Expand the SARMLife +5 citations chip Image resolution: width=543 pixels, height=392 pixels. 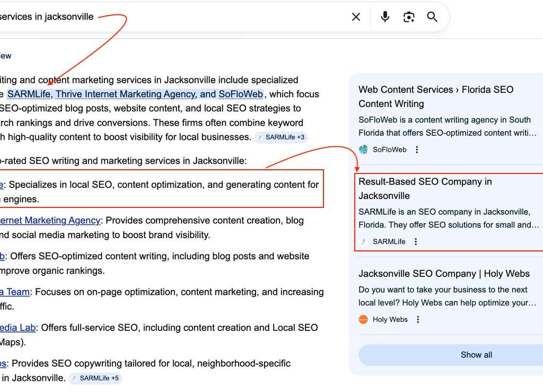95,378
